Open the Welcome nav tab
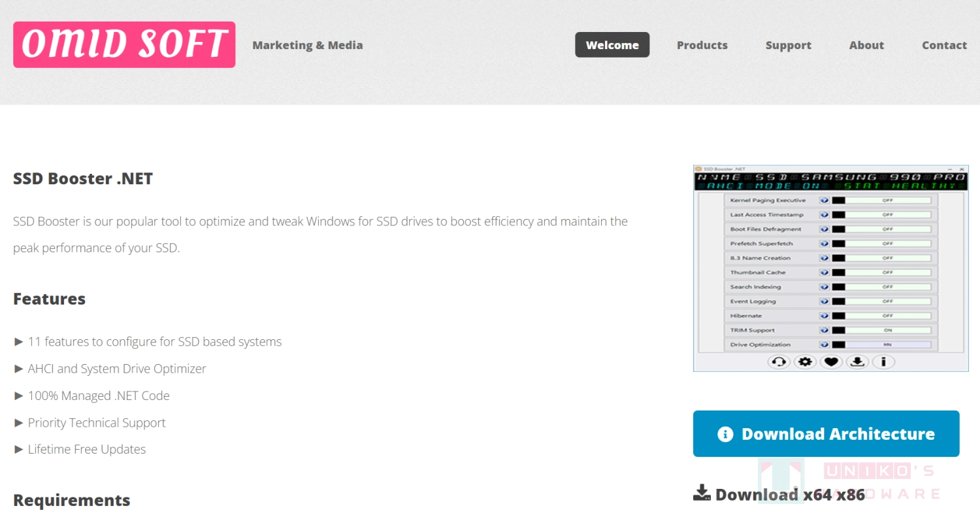This screenshot has height=517, width=980. [x=612, y=45]
